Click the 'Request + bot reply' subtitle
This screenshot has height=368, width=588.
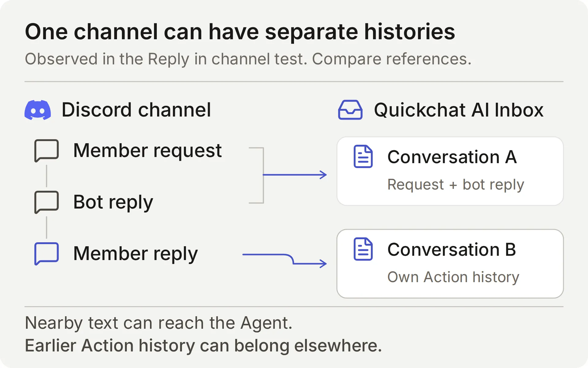tap(456, 185)
